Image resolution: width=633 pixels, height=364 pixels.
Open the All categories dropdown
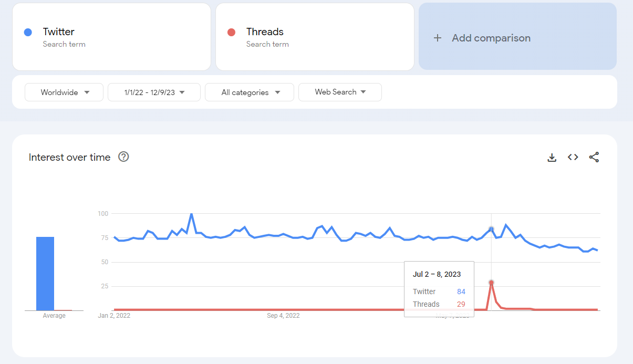tap(250, 92)
